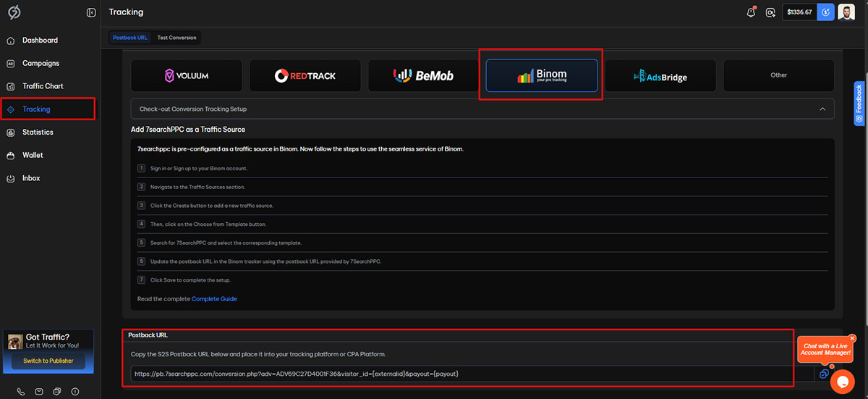The width and height of the screenshot is (868, 399).
Task: Click the info alert icon at sidebar bottom
Action: [75, 392]
